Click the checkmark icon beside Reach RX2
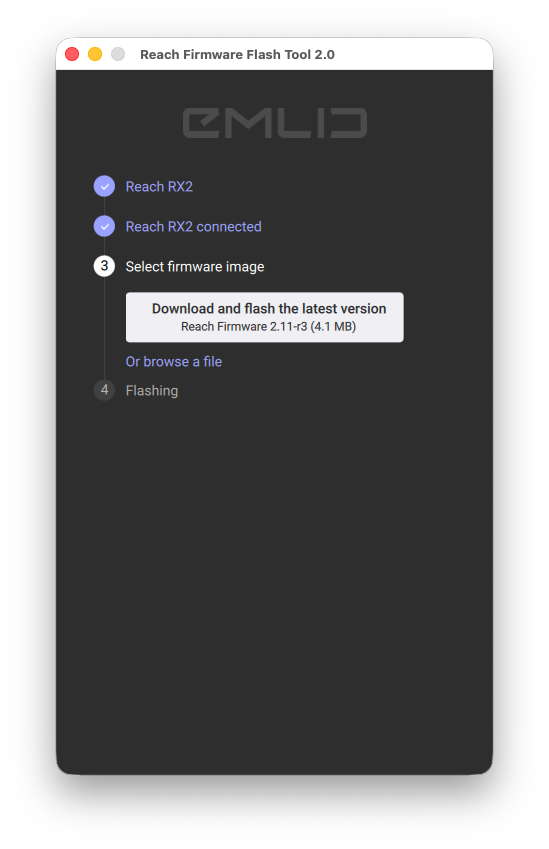This screenshot has width=549, height=849. tap(104, 186)
